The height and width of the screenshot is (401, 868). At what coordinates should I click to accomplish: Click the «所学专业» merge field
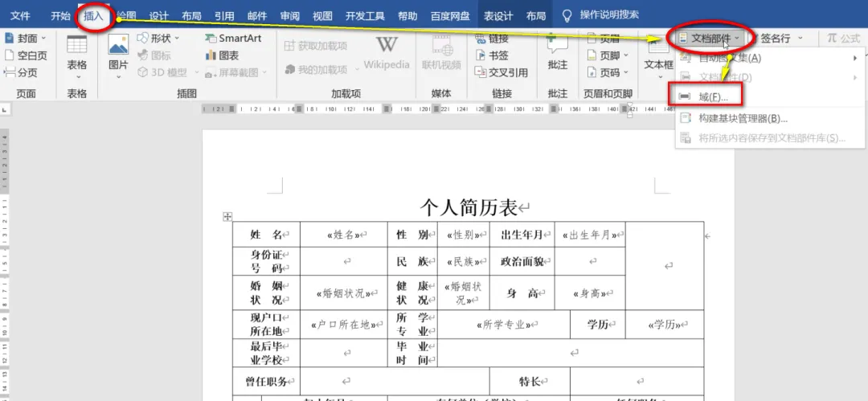[504, 325]
